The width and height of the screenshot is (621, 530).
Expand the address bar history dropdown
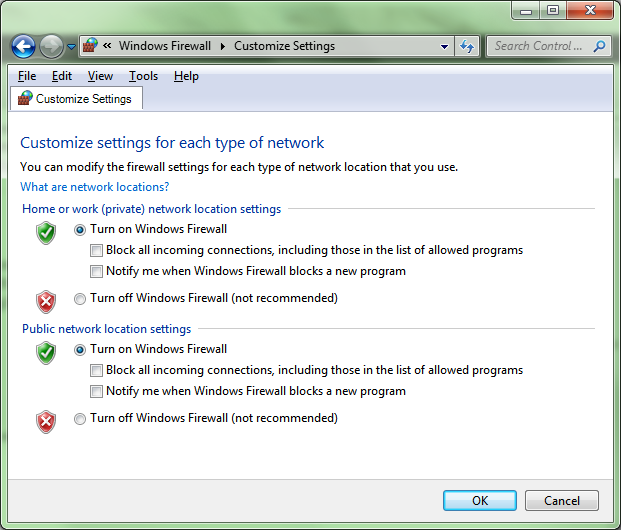pos(445,46)
